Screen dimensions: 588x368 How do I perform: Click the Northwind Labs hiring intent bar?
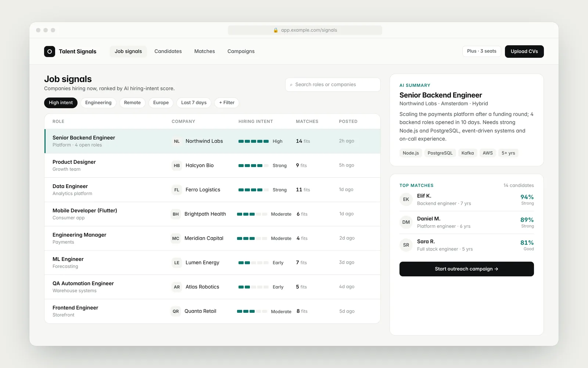point(254,141)
